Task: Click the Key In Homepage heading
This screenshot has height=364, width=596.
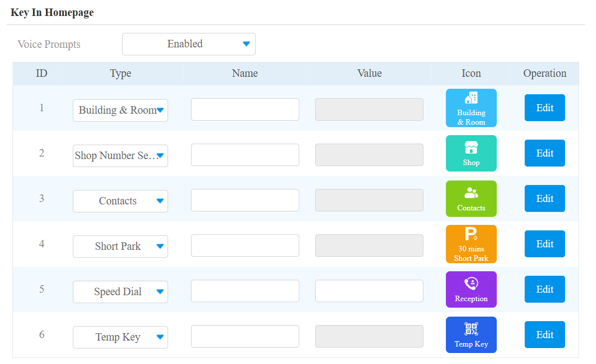Action: point(52,12)
